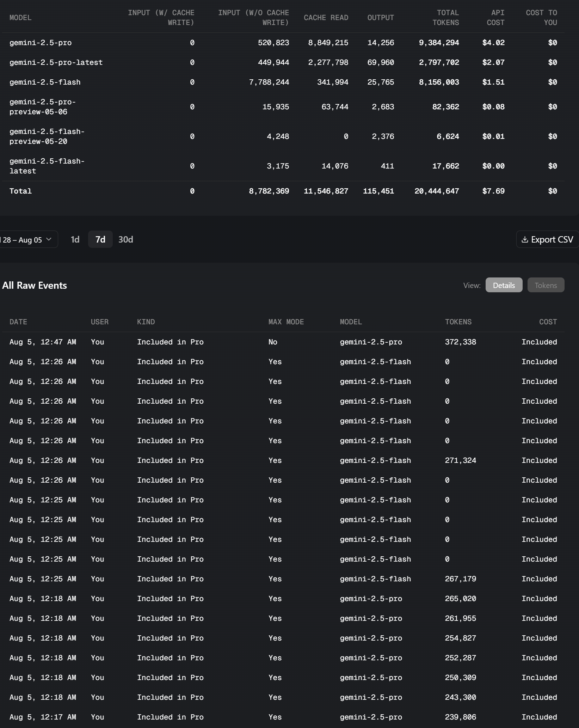Click the $7.69 total API cost
The height and width of the screenshot is (728, 579).
click(x=493, y=191)
